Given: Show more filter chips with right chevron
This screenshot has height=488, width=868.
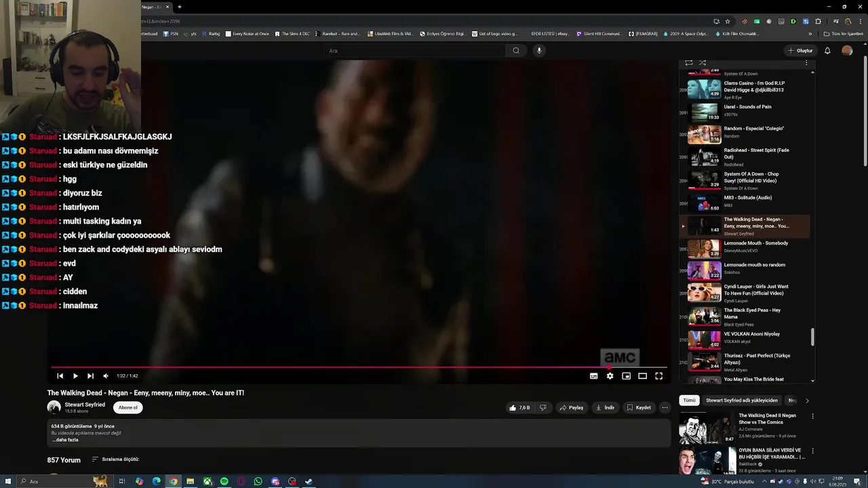Looking at the screenshot, I should pos(807,401).
